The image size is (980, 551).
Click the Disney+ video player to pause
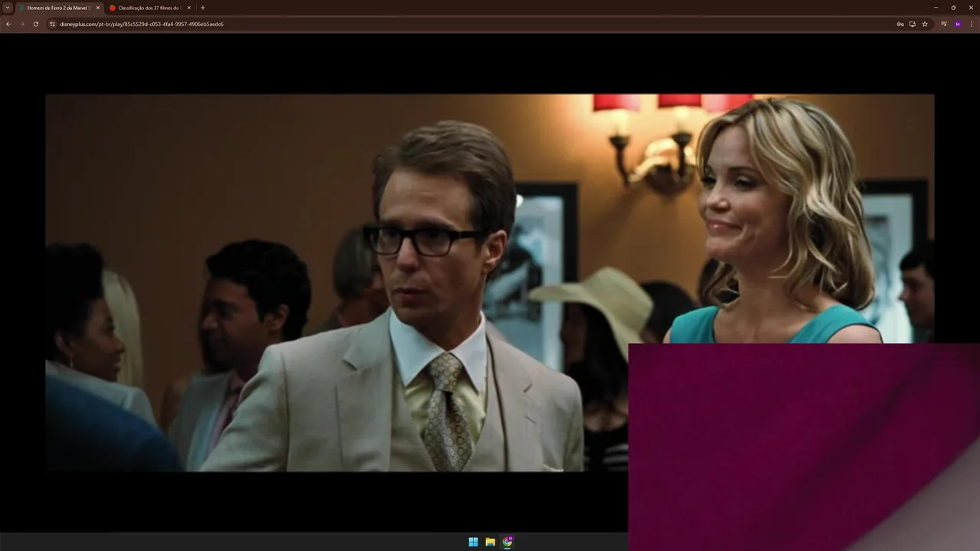[x=489, y=282]
